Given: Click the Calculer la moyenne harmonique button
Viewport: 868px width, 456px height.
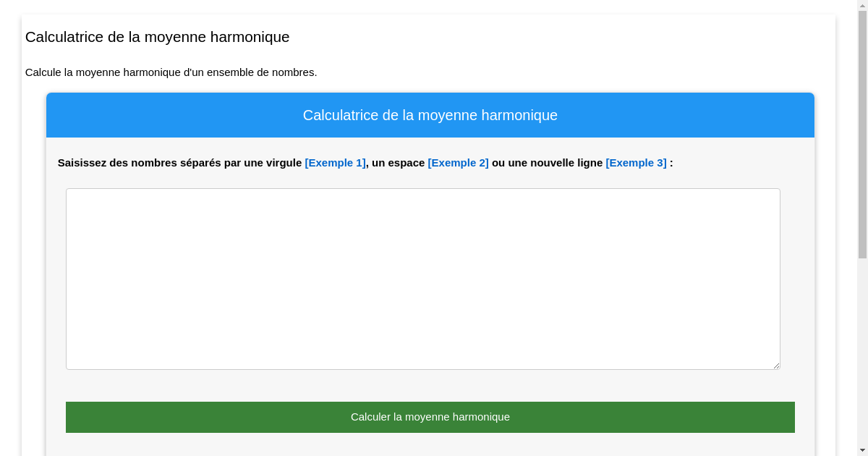Looking at the screenshot, I should 430,417.
